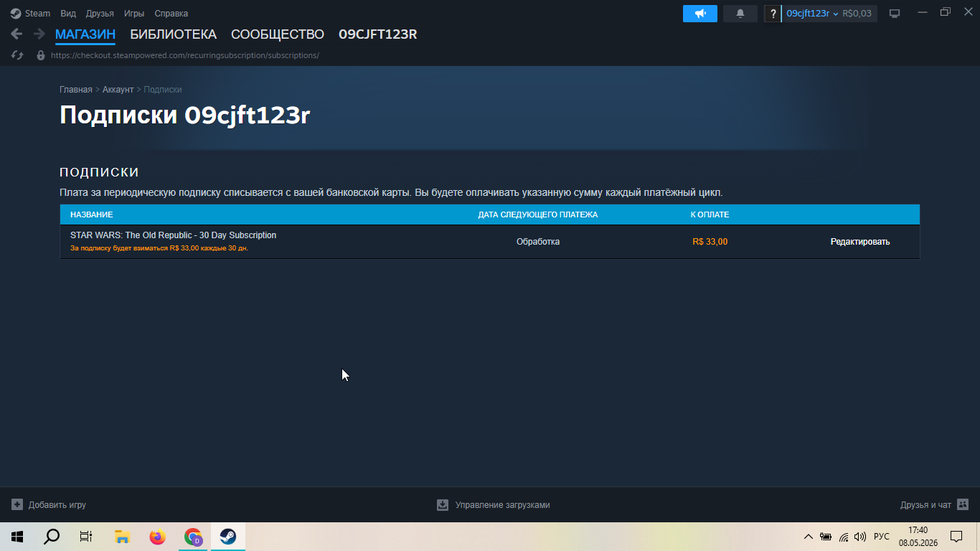Viewport: 980px width, 551px height.
Task: Go to Аккаунт in the breadcrumb
Action: [118, 90]
